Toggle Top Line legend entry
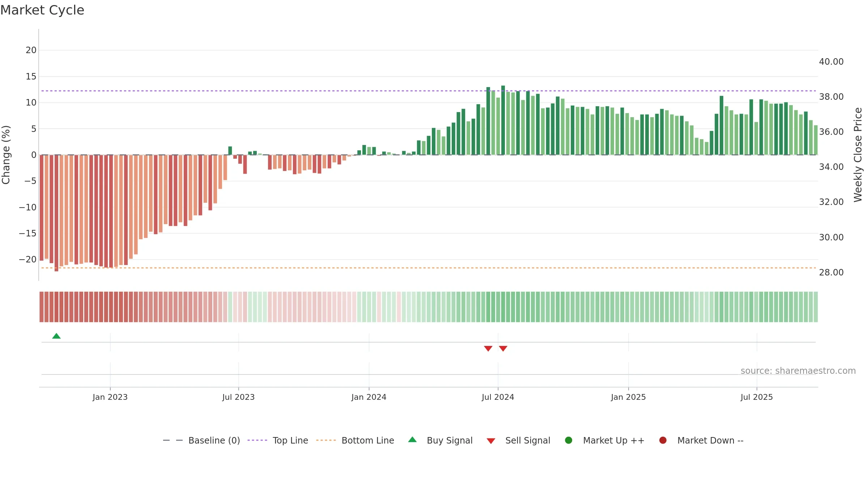 278,440
